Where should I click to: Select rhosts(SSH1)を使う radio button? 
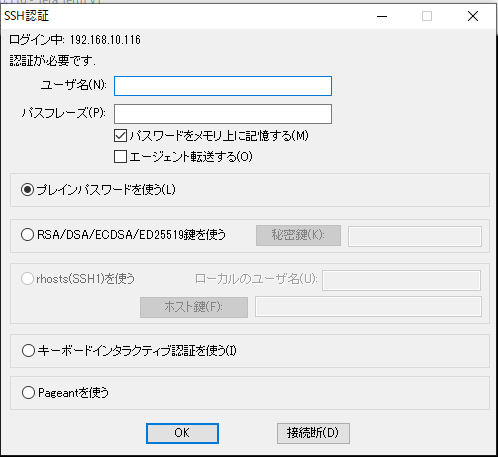tap(27, 279)
